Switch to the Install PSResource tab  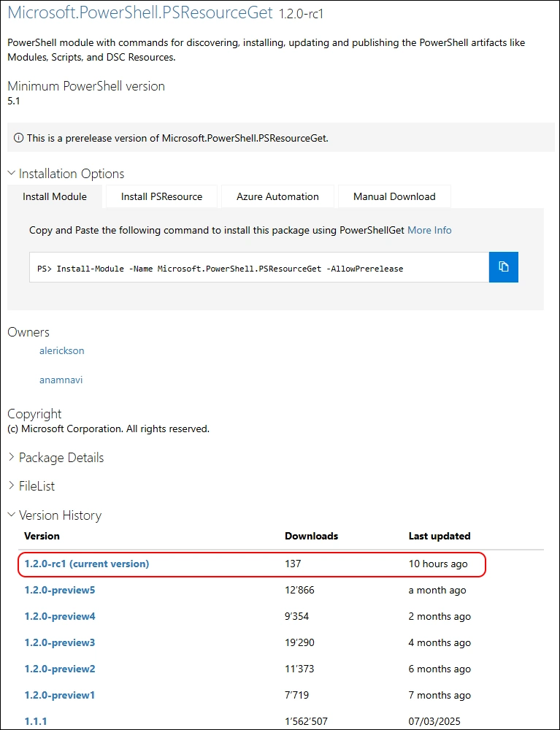(161, 196)
